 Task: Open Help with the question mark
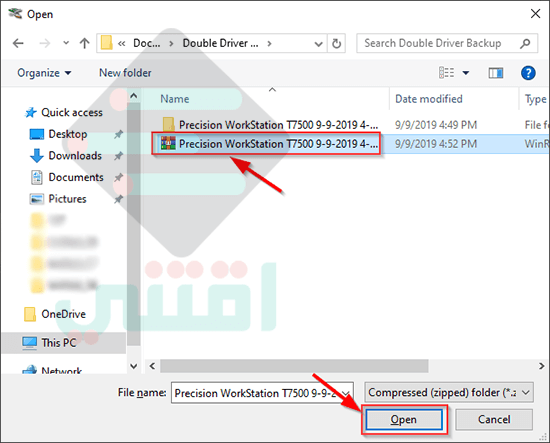528,73
